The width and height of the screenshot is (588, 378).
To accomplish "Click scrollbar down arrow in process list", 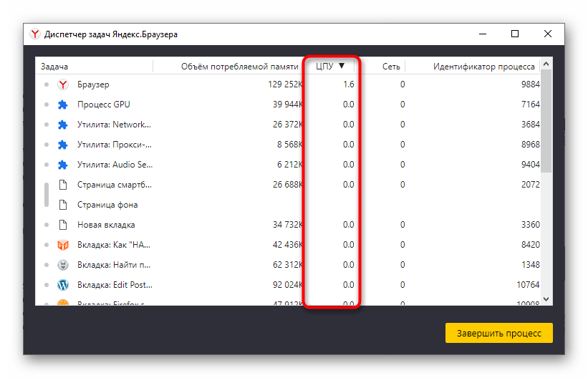I will point(546,299).
